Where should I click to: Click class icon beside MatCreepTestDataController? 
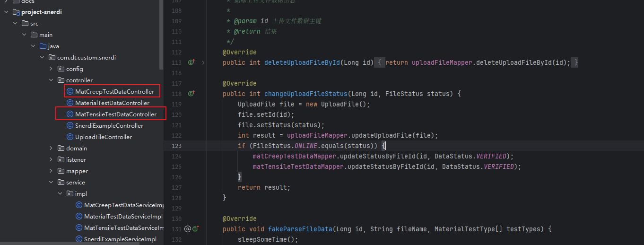pyautogui.click(x=70, y=91)
